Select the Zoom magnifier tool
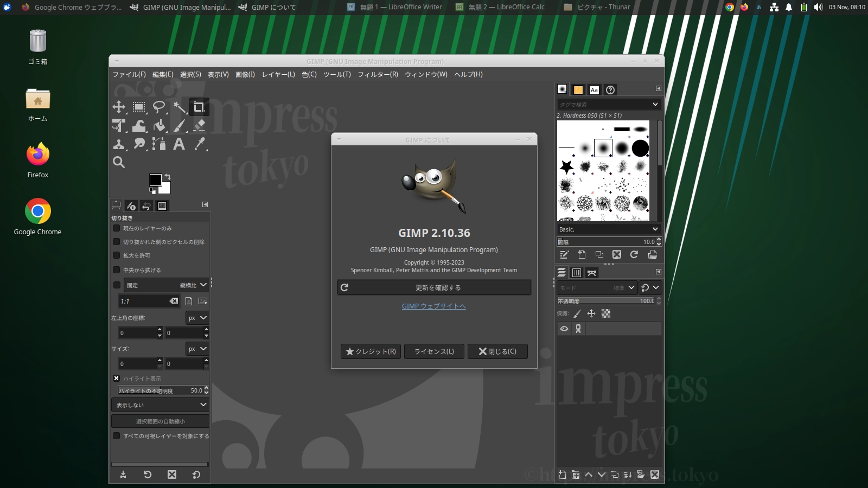The image size is (868, 488). (x=119, y=162)
